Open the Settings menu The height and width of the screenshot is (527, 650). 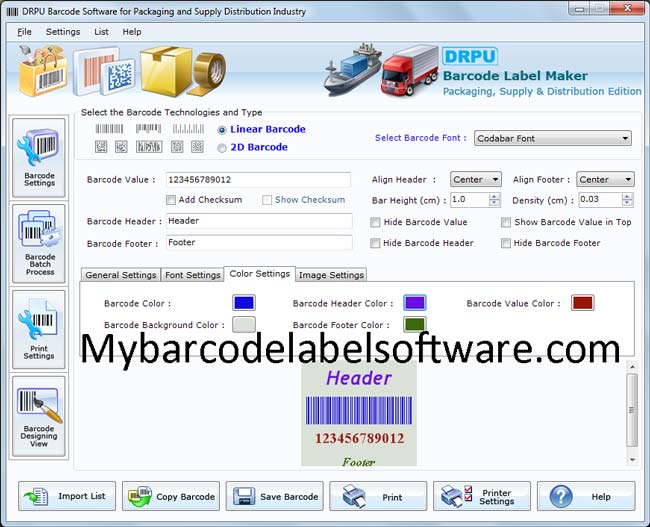click(63, 32)
